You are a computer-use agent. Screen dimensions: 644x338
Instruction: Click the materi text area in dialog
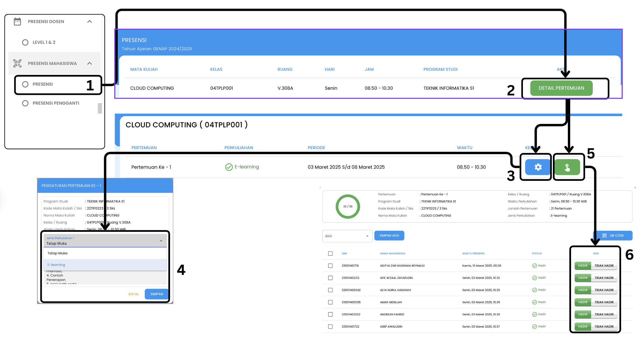point(105,278)
